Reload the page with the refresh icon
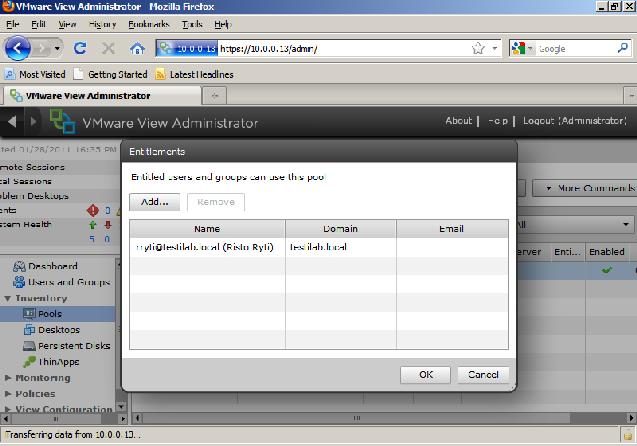 tap(80, 48)
